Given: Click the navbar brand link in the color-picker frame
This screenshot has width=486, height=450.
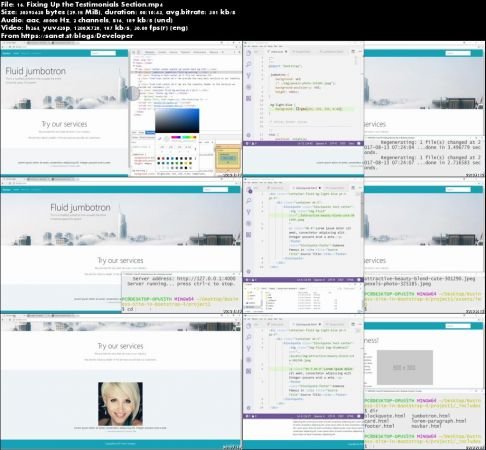Looking at the screenshot, I should click(x=6, y=53).
